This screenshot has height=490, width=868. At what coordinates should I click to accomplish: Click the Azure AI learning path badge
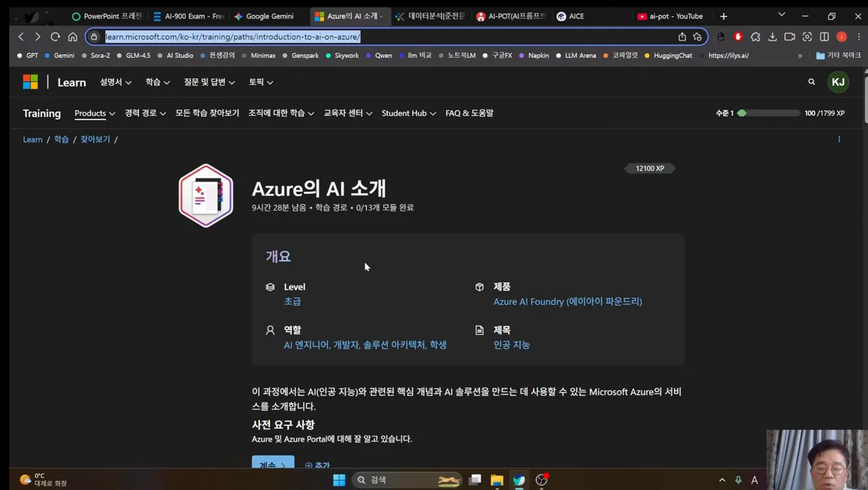tap(206, 195)
